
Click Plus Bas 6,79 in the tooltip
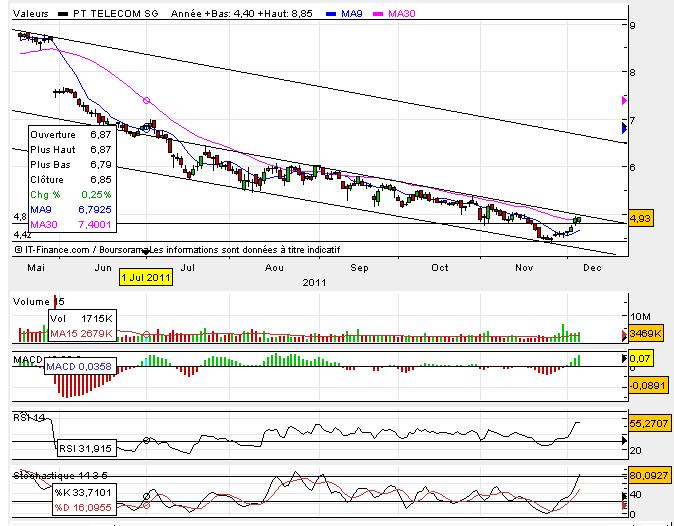tap(71, 165)
